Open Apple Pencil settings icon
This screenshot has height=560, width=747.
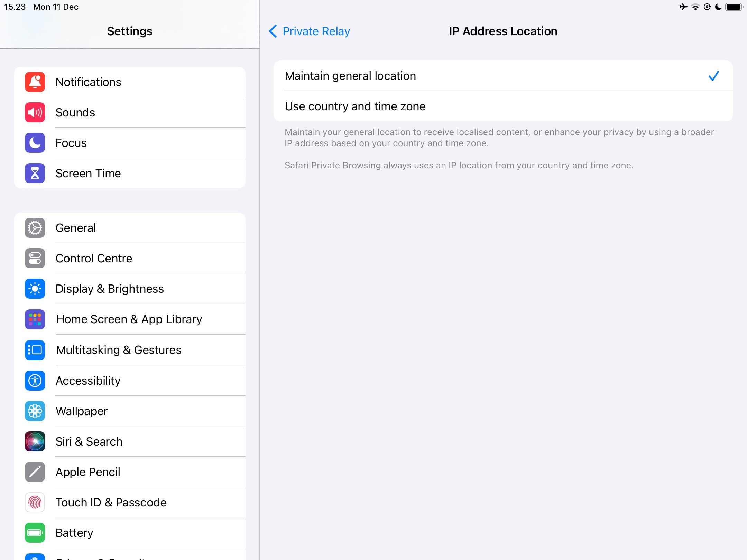pyautogui.click(x=35, y=471)
